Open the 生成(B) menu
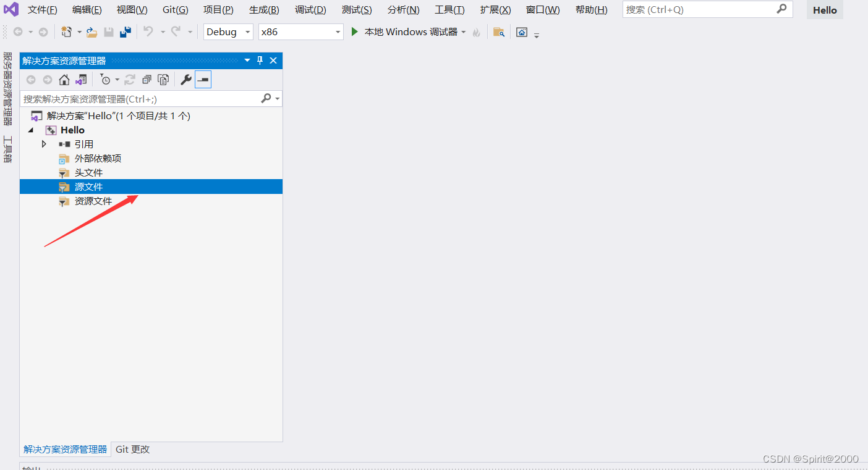Viewport: 868px width, 470px height. [264, 10]
